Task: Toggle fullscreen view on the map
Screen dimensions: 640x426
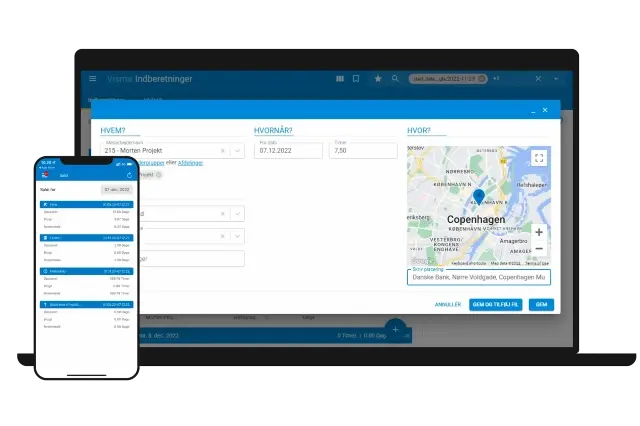Action: 539,157
